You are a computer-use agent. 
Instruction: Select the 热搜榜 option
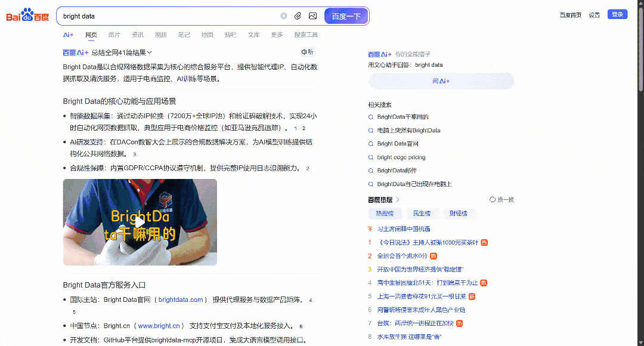pos(385,213)
